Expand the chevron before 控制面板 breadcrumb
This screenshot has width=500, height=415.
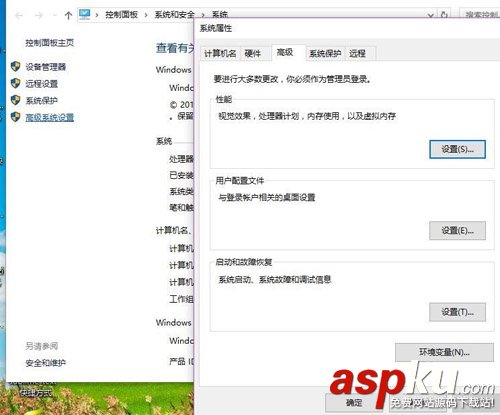(97, 15)
